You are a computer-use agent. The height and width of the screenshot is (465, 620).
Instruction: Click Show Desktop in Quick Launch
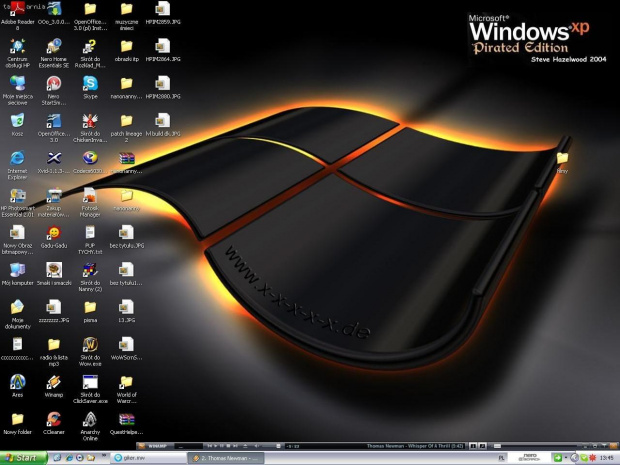[57, 457]
